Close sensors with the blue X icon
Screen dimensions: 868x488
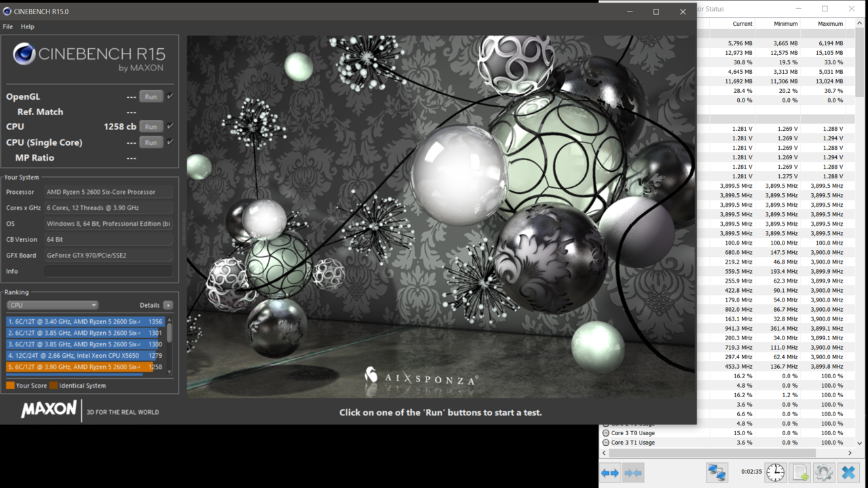coord(848,472)
